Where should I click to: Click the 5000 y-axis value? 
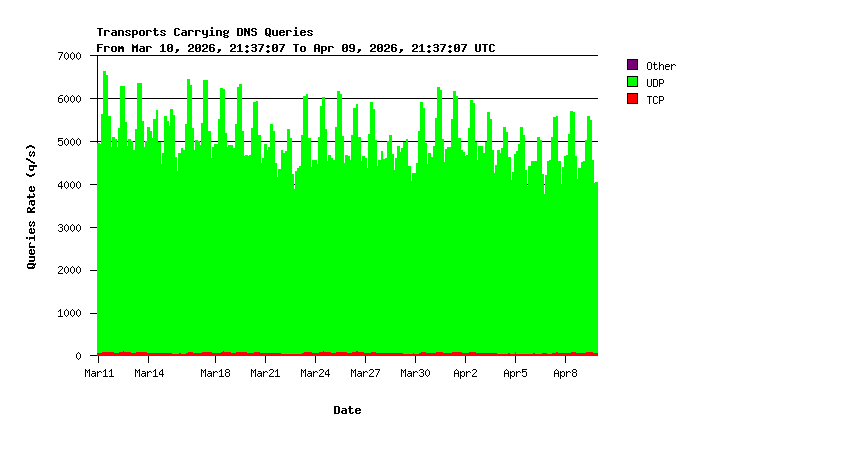pos(69,142)
